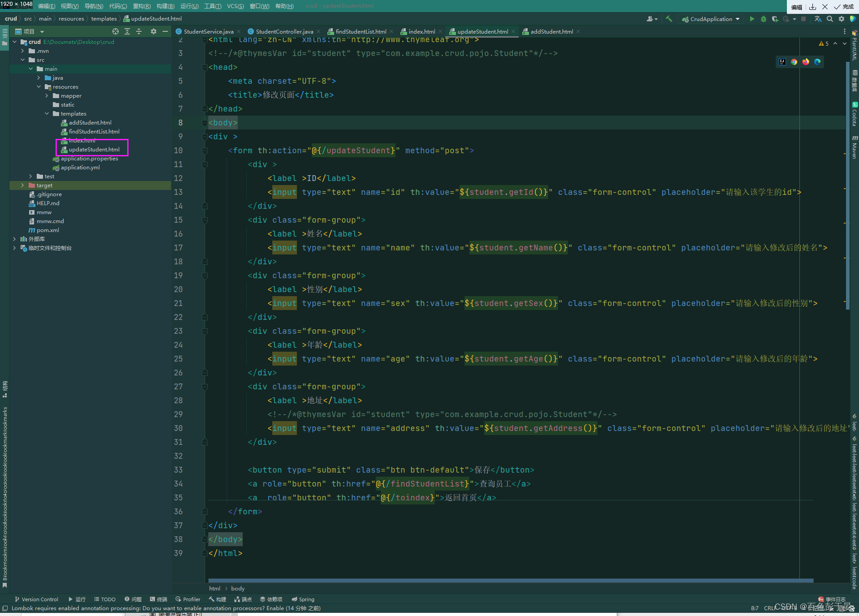Collapse the resources folder
The width and height of the screenshot is (859, 616).
39,86
